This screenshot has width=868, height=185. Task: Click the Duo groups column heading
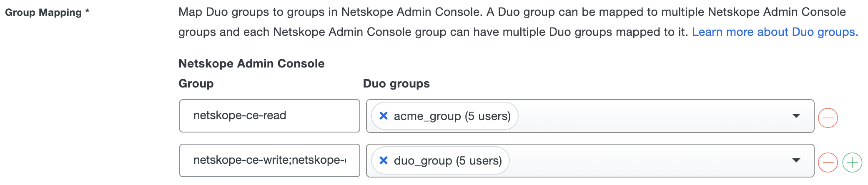coord(396,83)
